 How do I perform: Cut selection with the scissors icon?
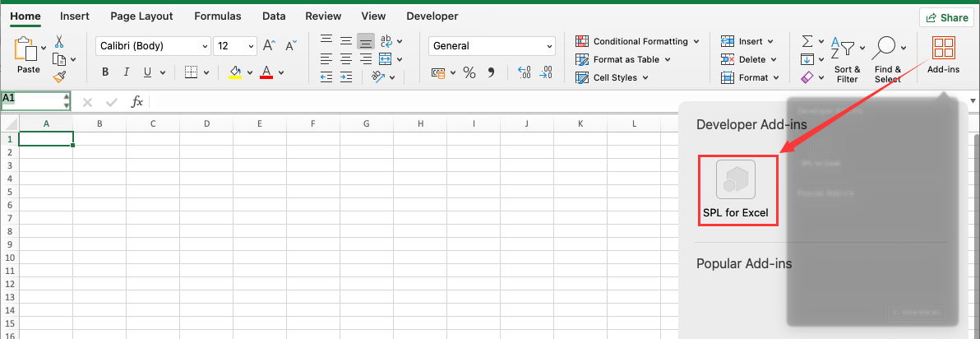[59, 42]
